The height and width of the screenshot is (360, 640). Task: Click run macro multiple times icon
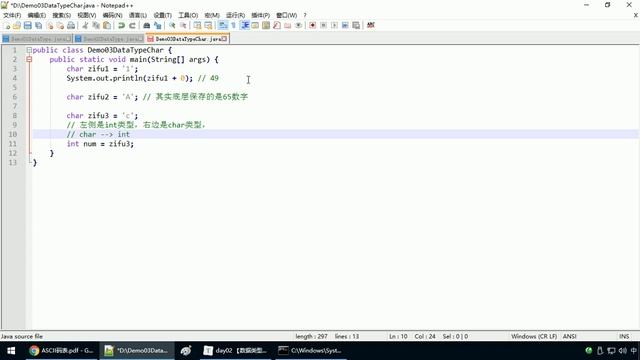pyautogui.click(x=345, y=25)
